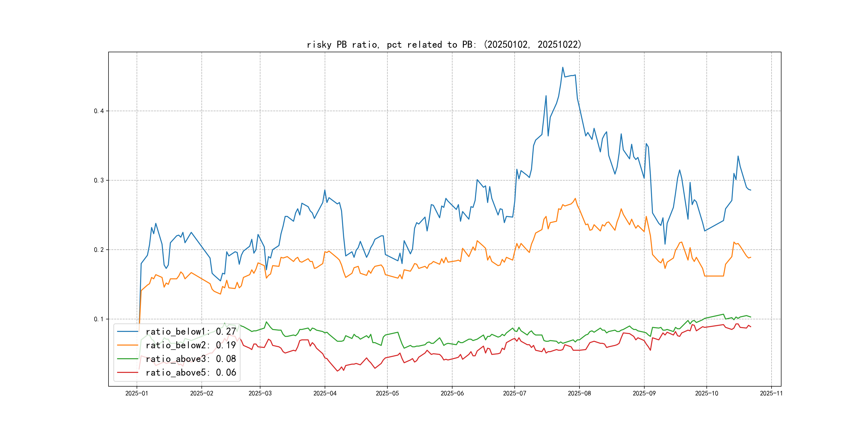Click the 2025-10 x-axis label

707,394
